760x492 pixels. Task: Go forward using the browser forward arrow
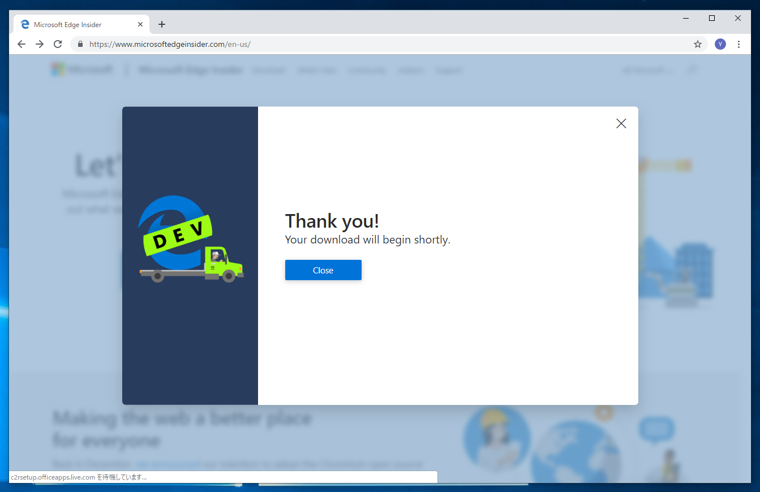(x=40, y=44)
